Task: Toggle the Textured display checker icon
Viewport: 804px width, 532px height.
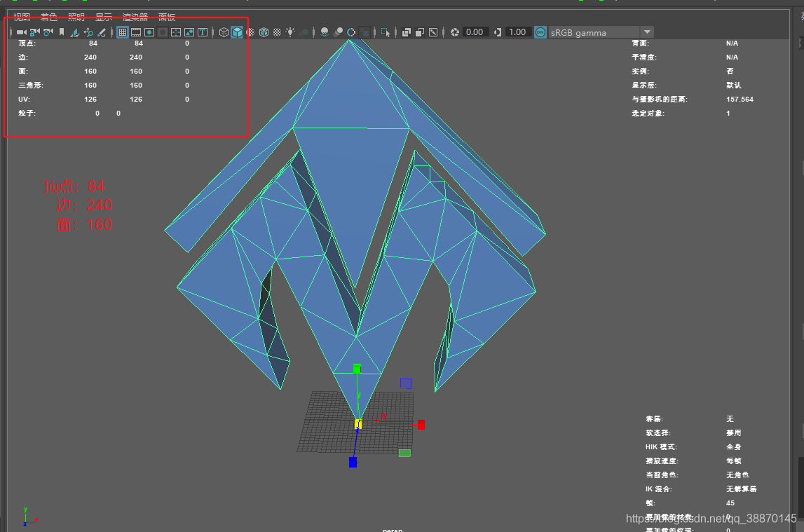Action: (277, 32)
